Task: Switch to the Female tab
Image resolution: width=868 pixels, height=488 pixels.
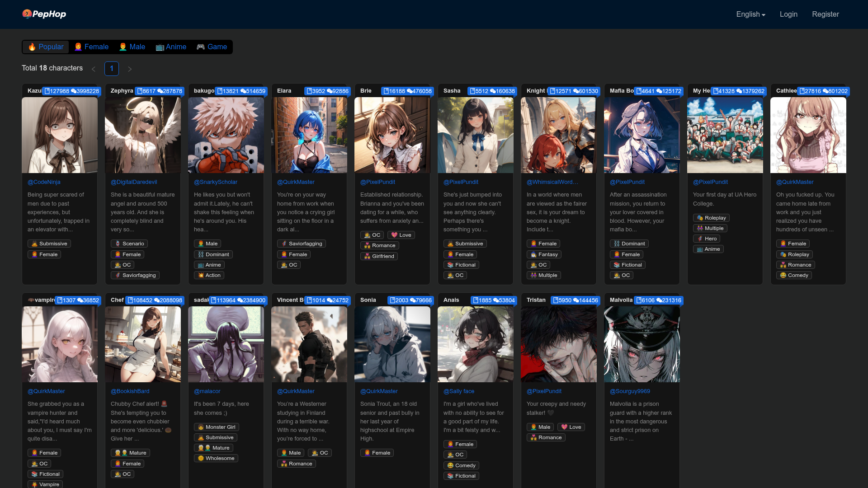Action: click(91, 47)
